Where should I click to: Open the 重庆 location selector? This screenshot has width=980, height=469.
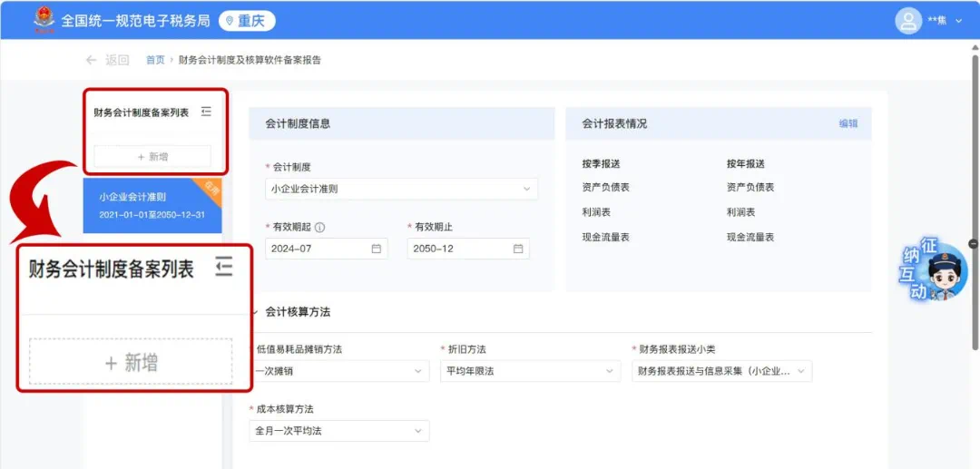click(247, 21)
